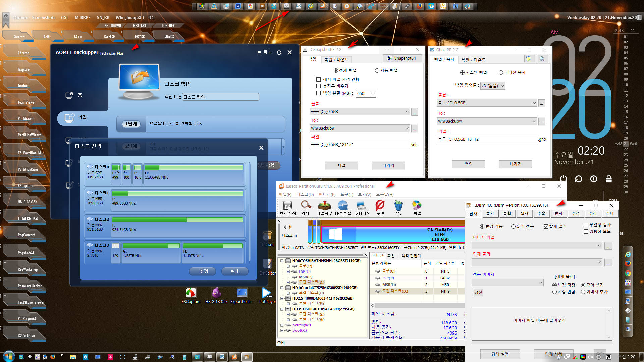Check 해시 파일 생성 안함 checkbox
This screenshot has height=362, width=644.
click(318, 79)
